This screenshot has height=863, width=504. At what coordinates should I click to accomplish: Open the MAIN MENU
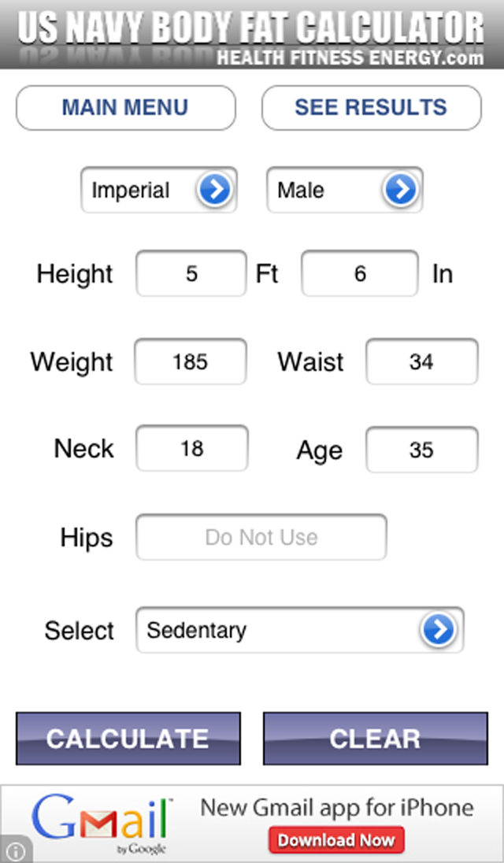(124, 108)
